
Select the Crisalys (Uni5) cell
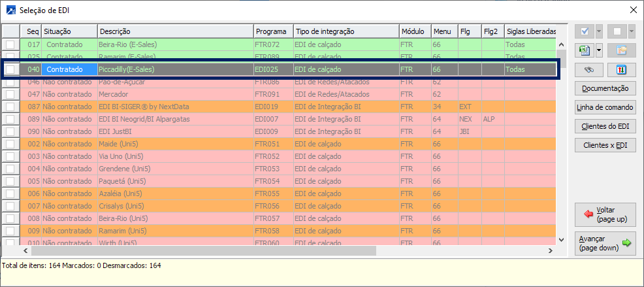(x=176, y=206)
